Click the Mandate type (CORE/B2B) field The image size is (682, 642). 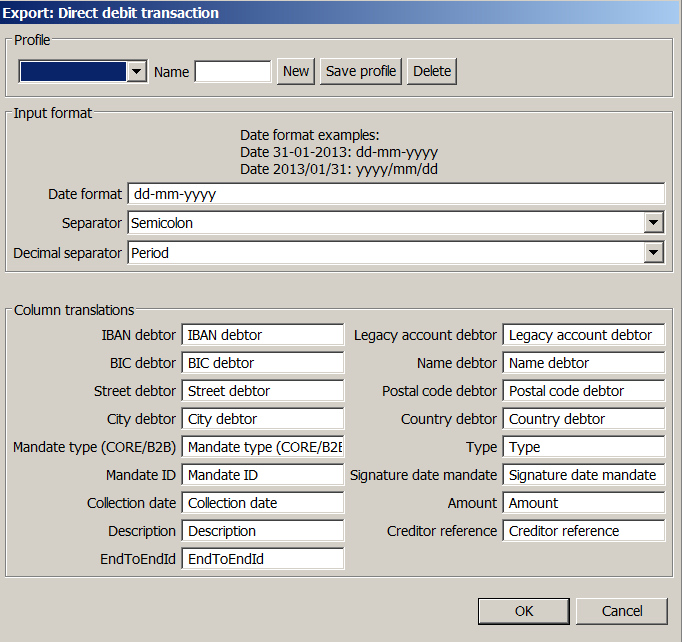coord(263,447)
